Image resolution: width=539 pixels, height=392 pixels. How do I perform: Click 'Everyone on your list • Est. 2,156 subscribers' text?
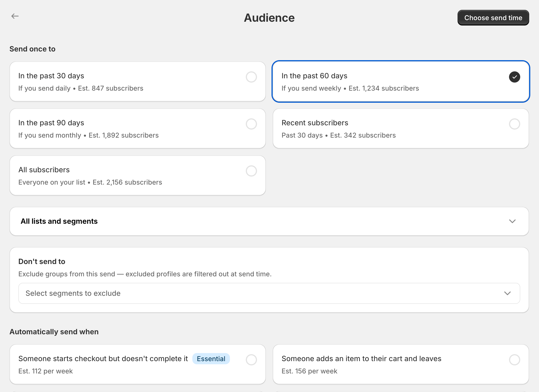pos(90,182)
